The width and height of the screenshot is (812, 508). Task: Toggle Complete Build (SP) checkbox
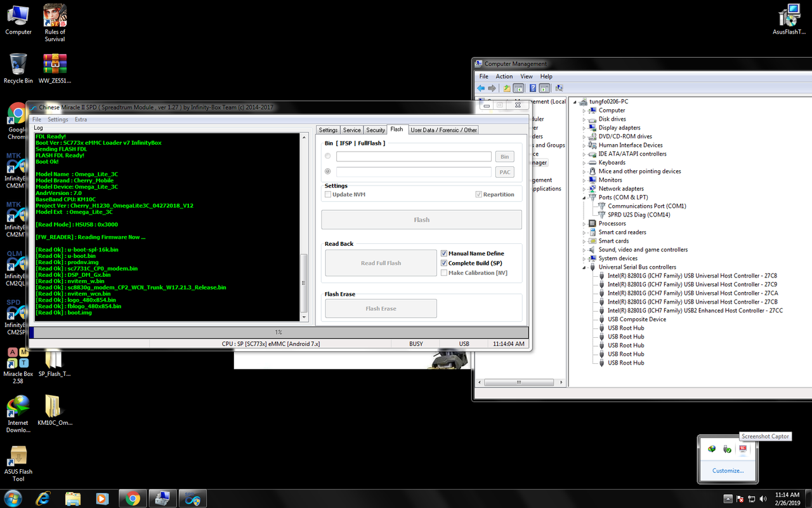click(x=444, y=263)
